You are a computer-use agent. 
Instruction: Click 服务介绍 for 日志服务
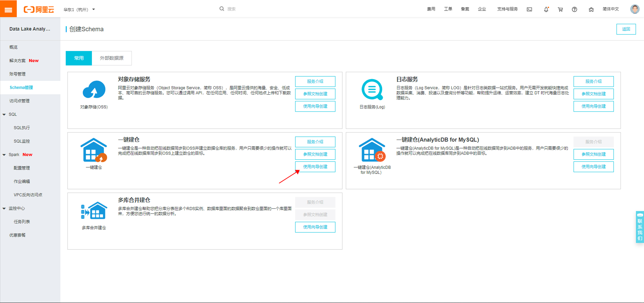click(594, 82)
